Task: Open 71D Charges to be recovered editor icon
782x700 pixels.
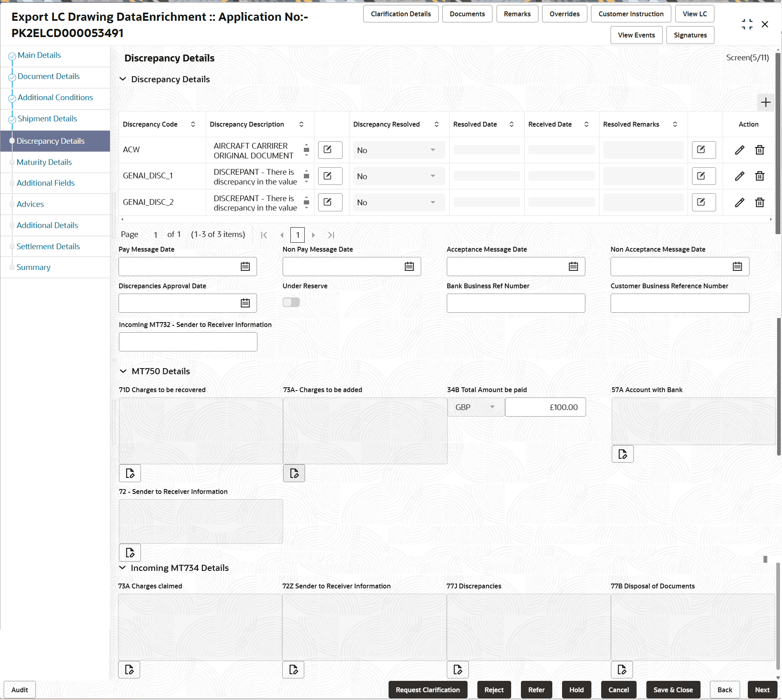Action: coord(130,473)
